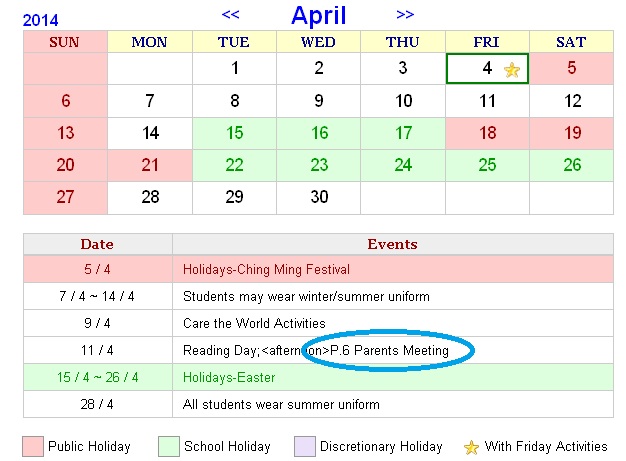
Task: Click the FRI column header
Action: pyautogui.click(x=487, y=42)
